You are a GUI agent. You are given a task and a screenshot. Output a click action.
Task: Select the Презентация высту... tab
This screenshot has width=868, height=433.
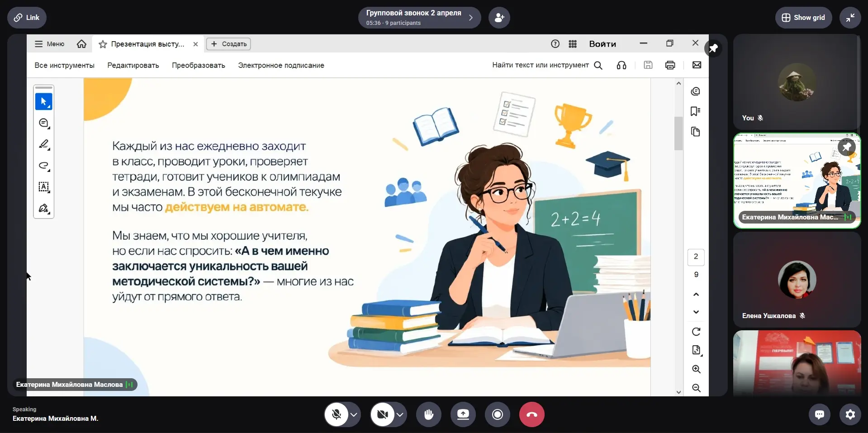click(148, 44)
